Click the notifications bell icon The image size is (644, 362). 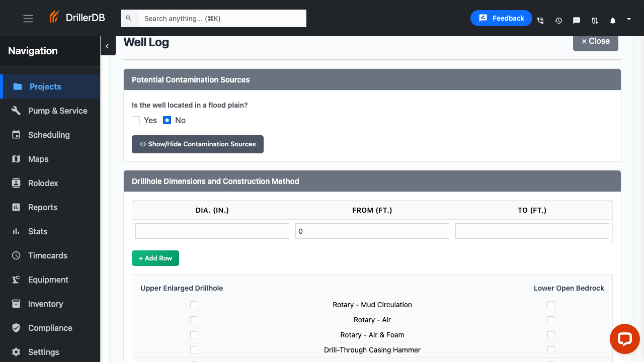pos(612,21)
